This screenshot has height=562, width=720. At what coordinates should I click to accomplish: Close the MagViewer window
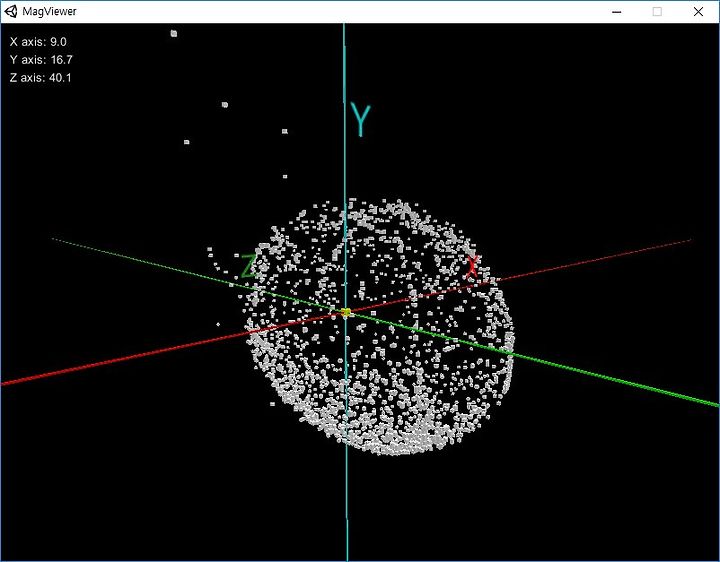point(698,11)
